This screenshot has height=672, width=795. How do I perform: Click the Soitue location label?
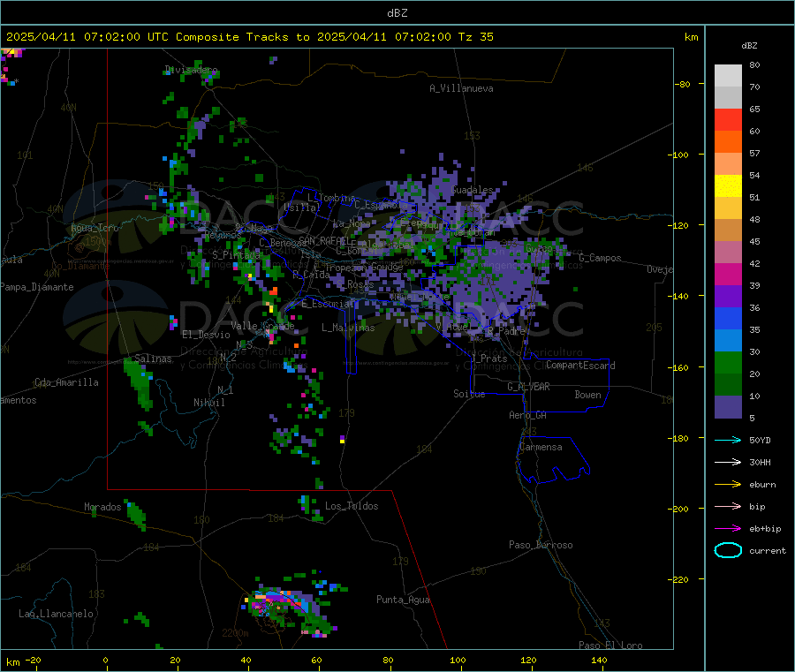point(469,394)
